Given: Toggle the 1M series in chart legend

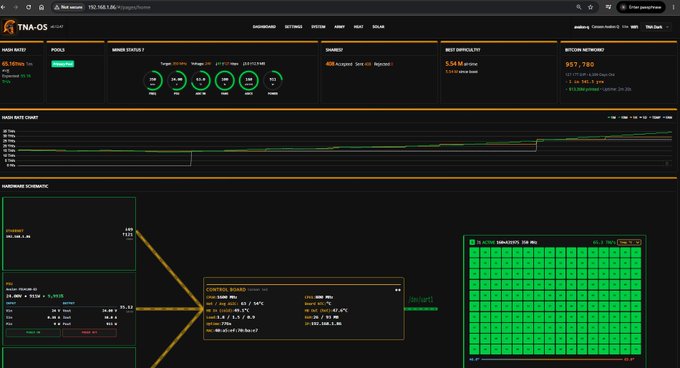Looking at the screenshot, I should coord(612,117).
